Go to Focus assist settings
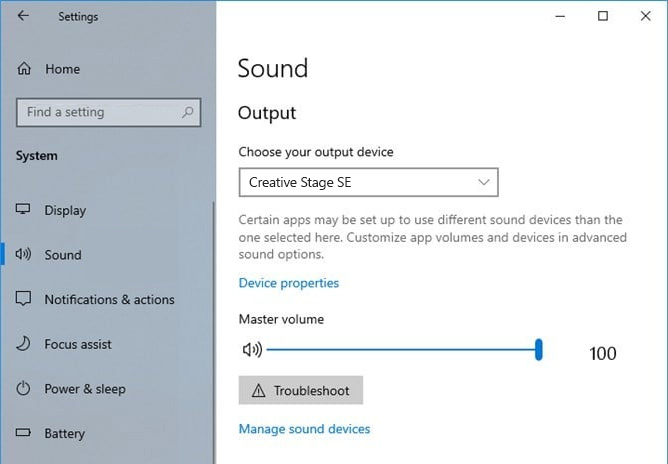 tap(78, 344)
